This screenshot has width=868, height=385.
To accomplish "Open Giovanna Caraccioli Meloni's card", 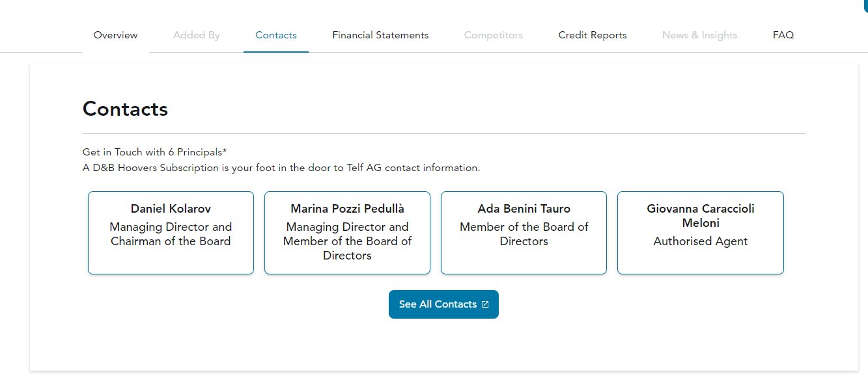I will click(x=701, y=232).
